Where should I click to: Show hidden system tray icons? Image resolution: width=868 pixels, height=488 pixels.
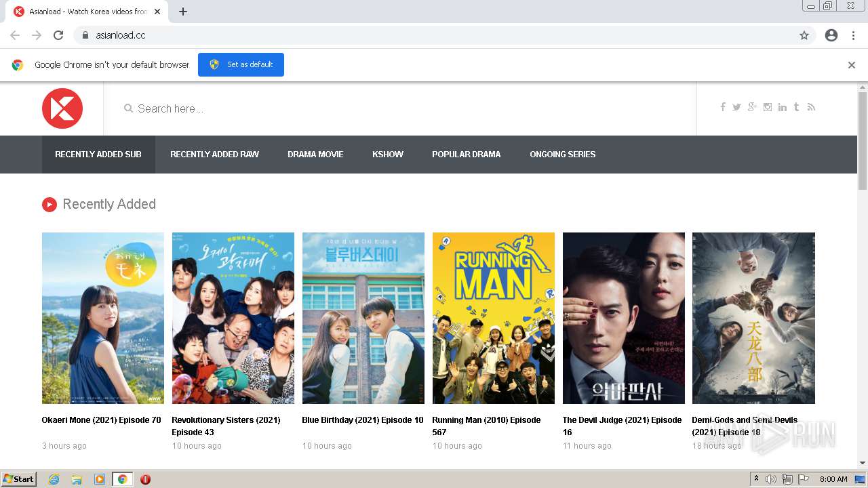tap(756, 479)
